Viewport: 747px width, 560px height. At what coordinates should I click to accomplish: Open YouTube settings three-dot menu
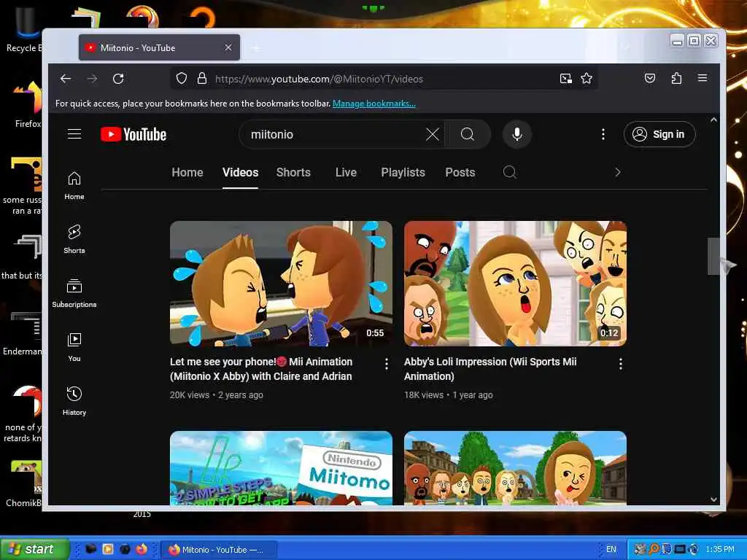603,134
